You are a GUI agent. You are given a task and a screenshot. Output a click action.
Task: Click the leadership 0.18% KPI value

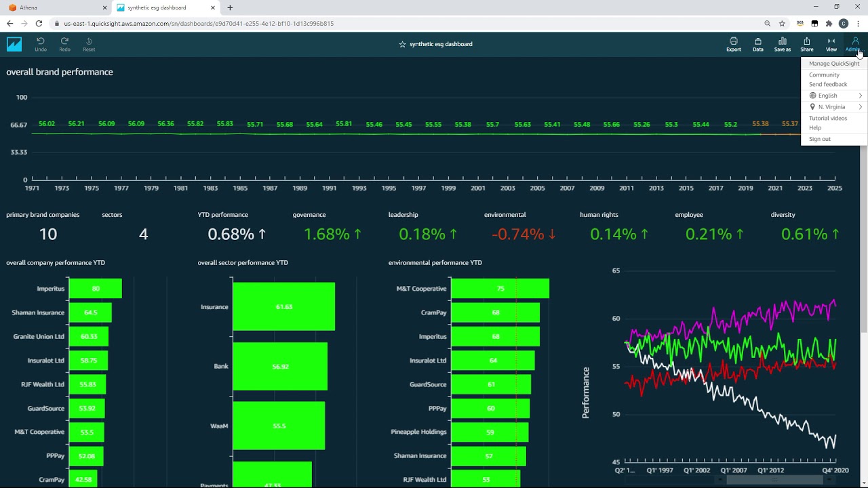click(428, 235)
